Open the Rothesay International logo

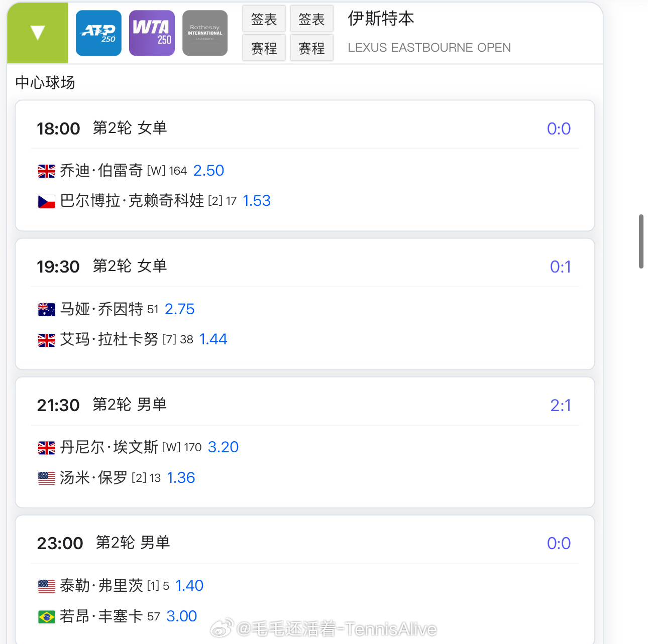205,33
